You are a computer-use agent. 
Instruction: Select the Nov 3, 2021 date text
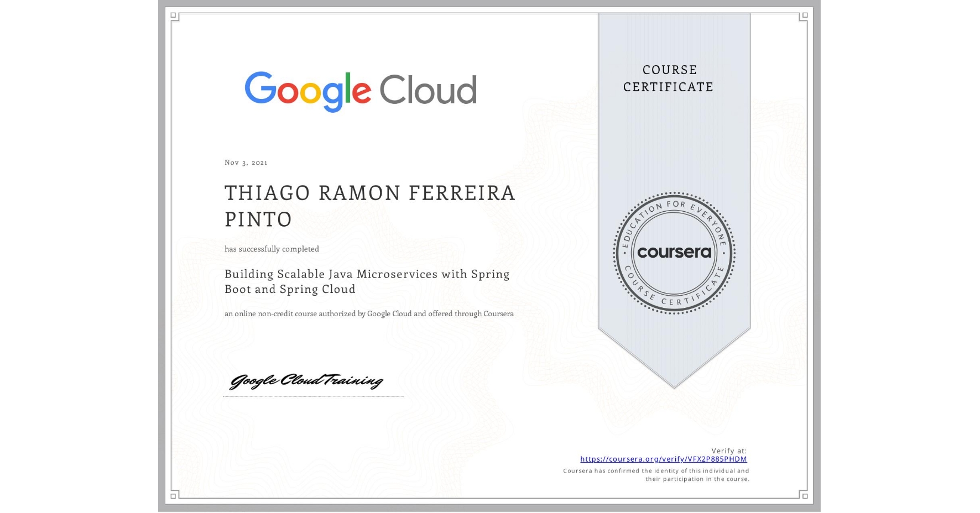pyautogui.click(x=246, y=162)
